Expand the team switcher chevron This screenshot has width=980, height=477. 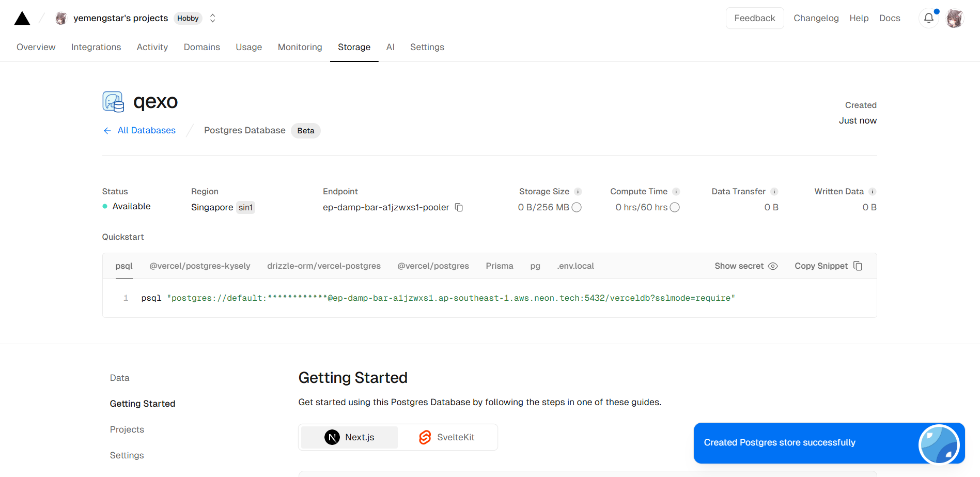coord(212,18)
